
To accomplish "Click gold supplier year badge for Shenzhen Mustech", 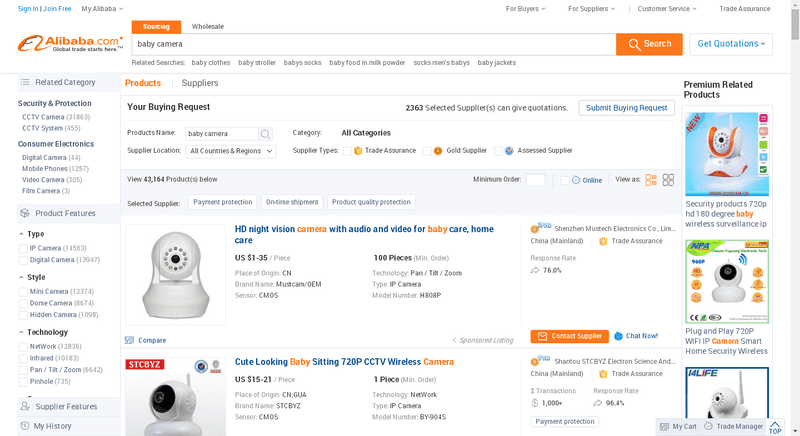I will point(540,227).
